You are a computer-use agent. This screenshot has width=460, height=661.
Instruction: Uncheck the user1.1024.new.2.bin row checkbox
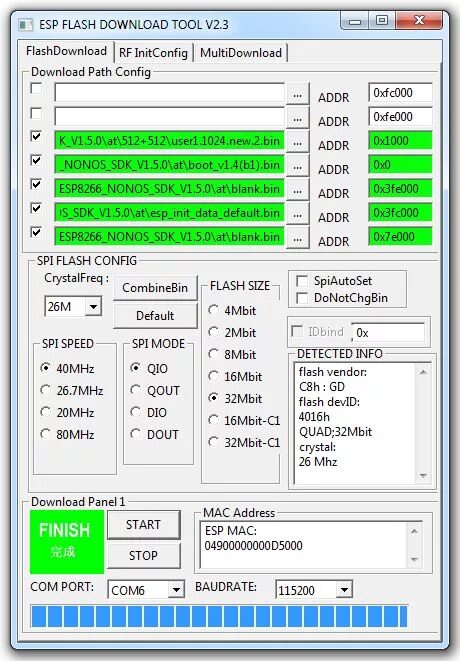pyautogui.click(x=36, y=137)
